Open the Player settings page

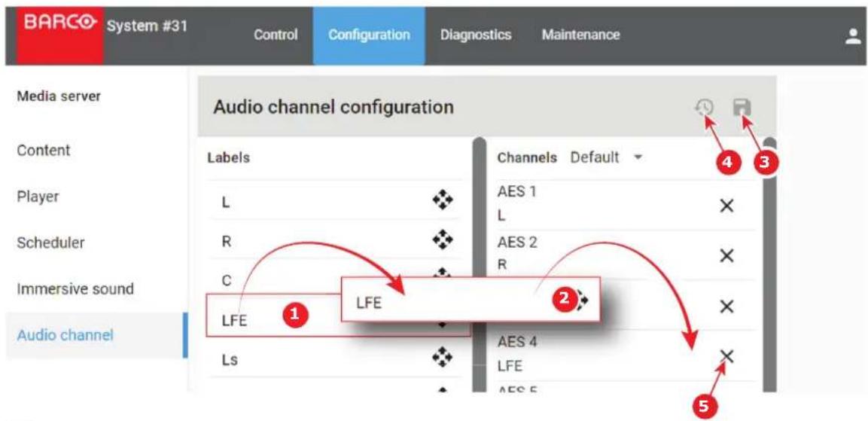(x=38, y=197)
